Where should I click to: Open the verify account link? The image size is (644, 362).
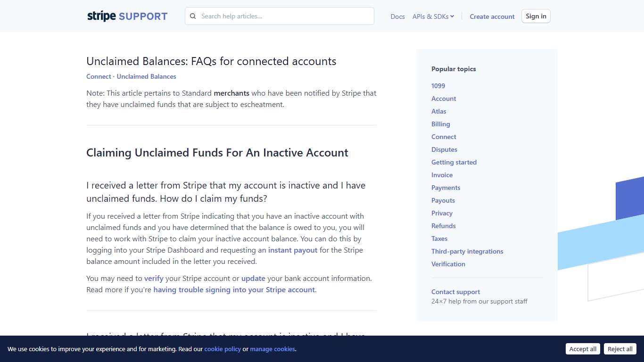154,278
